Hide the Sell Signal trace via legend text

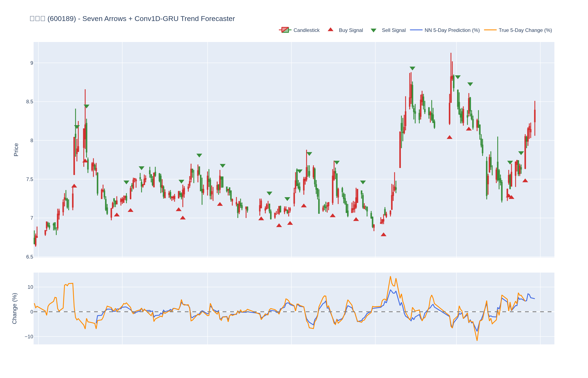pos(394,30)
